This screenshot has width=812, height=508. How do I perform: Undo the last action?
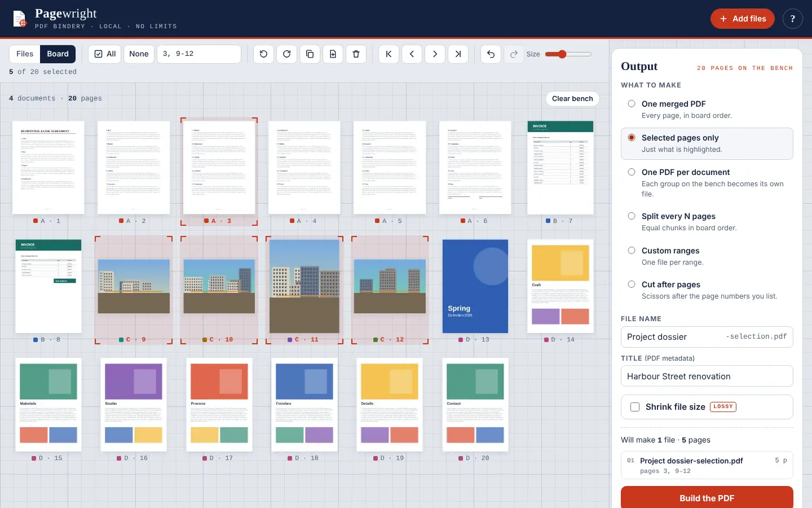491,54
